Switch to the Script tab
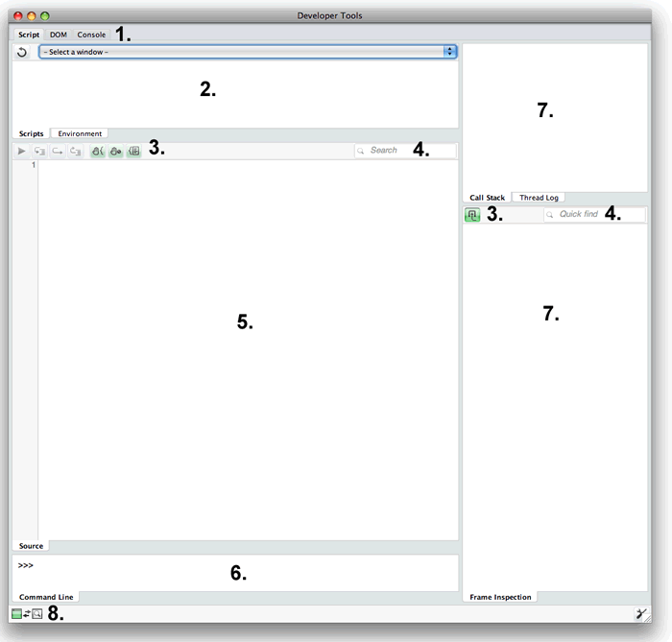 pyautogui.click(x=29, y=35)
